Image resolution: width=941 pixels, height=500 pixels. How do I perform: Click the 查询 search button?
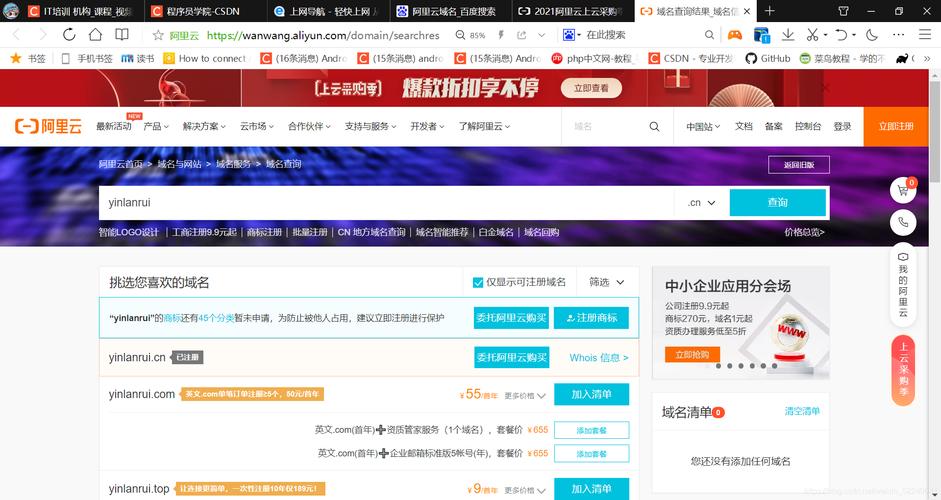coord(777,202)
